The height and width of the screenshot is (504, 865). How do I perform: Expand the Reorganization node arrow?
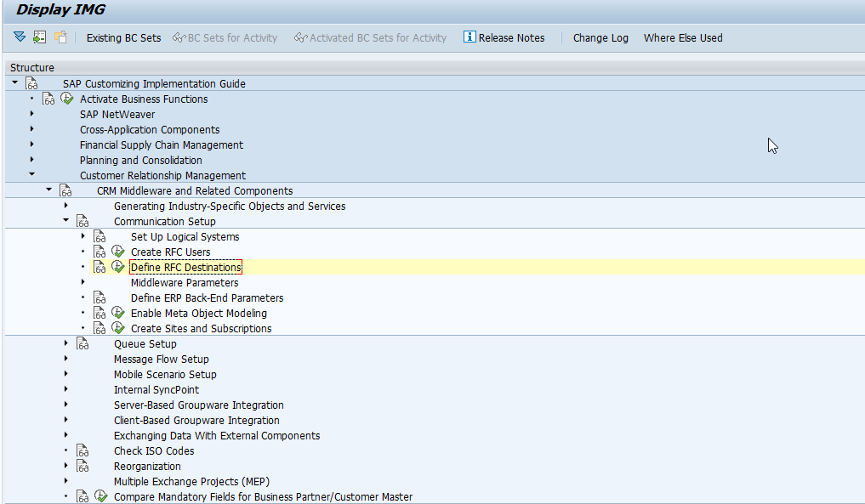tap(66, 466)
